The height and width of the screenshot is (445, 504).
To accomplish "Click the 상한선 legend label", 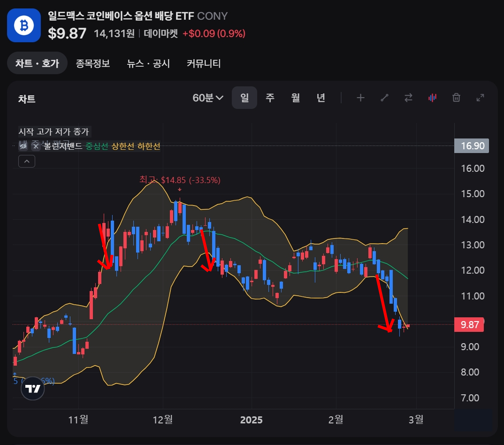I will pos(123,146).
